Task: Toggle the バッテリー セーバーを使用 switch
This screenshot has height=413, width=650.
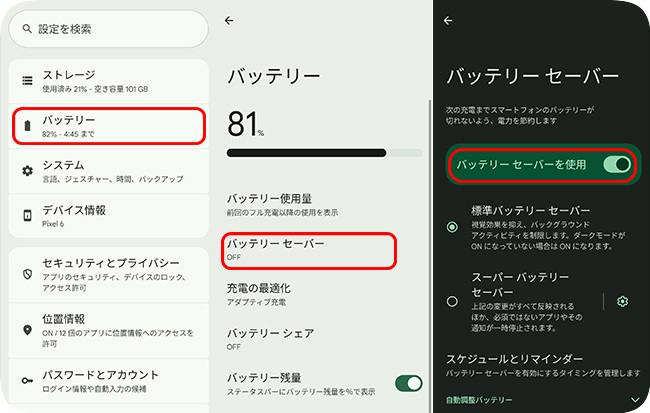Action: tap(617, 165)
